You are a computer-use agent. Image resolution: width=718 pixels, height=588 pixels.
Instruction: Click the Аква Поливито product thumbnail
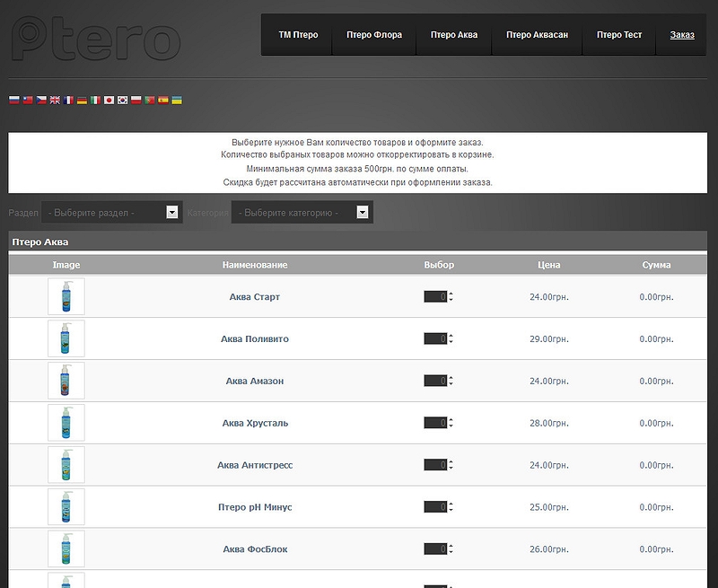66,338
